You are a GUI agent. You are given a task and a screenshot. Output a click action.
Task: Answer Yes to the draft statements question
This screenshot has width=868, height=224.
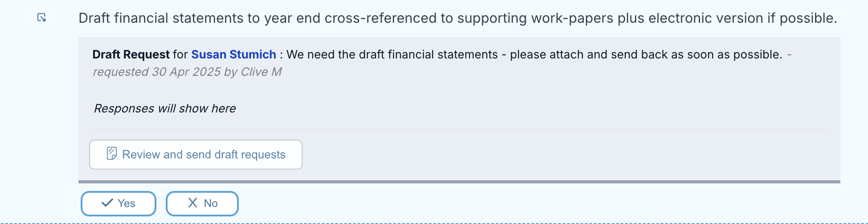pos(119,203)
